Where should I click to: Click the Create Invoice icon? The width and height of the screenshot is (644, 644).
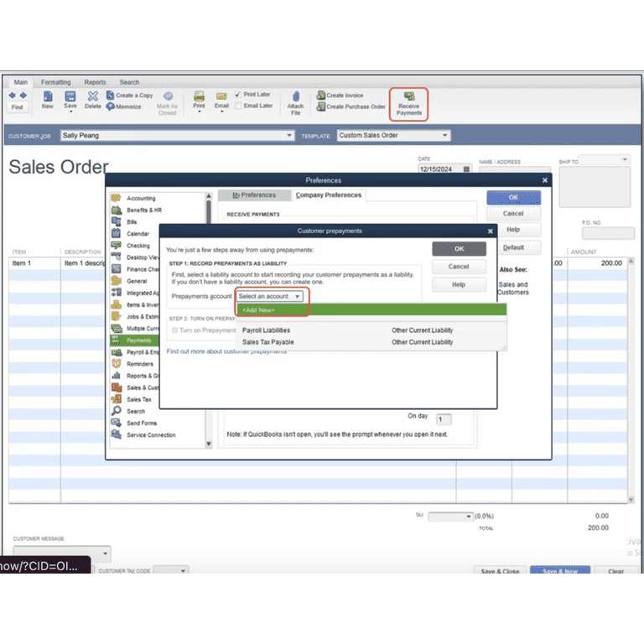(321, 96)
